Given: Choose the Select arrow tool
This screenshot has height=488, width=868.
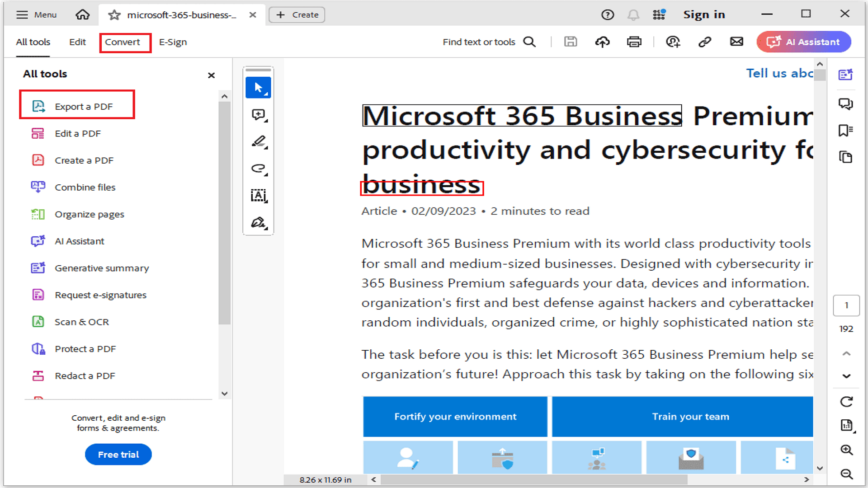Looking at the screenshot, I should pyautogui.click(x=259, y=88).
